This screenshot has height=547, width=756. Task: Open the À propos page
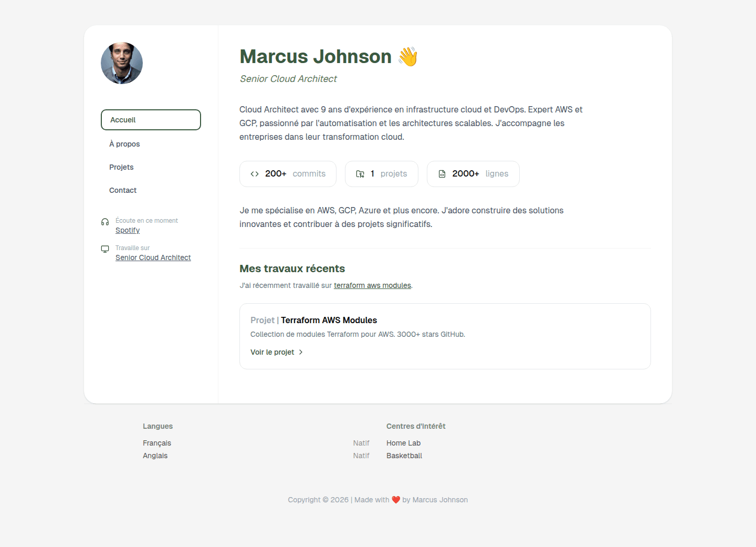point(124,144)
